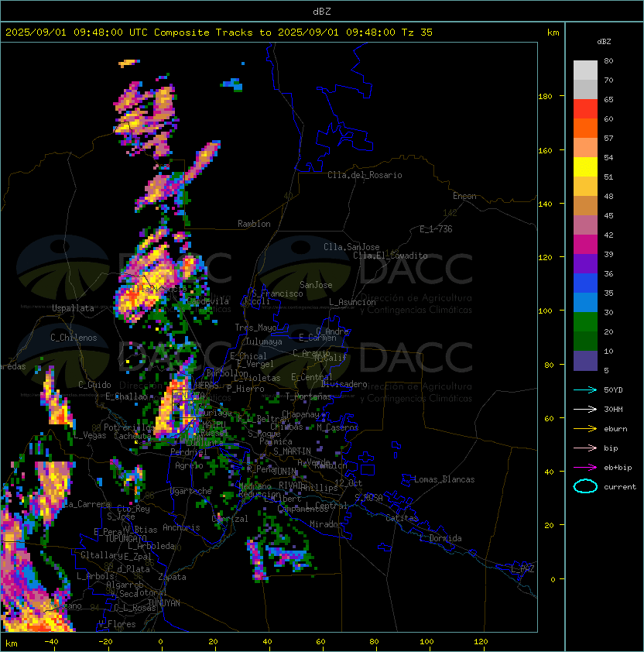Click the '50YD' legend label
This screenshot has height=652, width=644.
point(613,389)
